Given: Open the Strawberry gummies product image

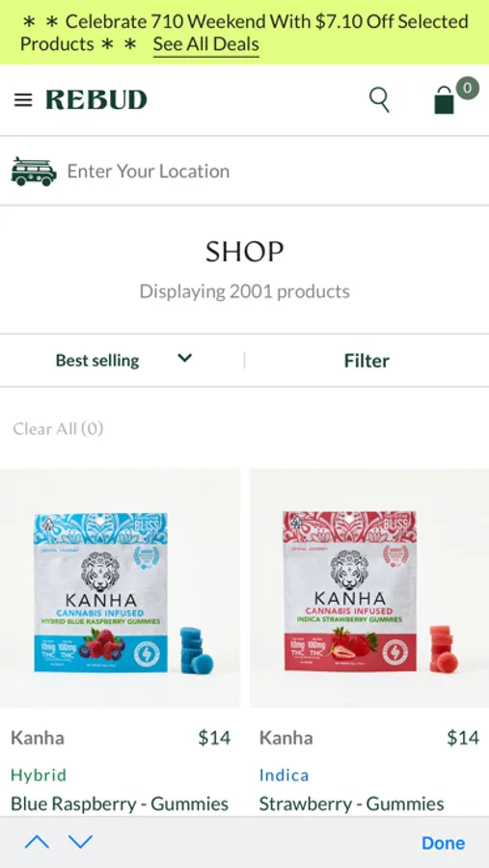Looking at the screenshot, I should [x=369, y=588].
